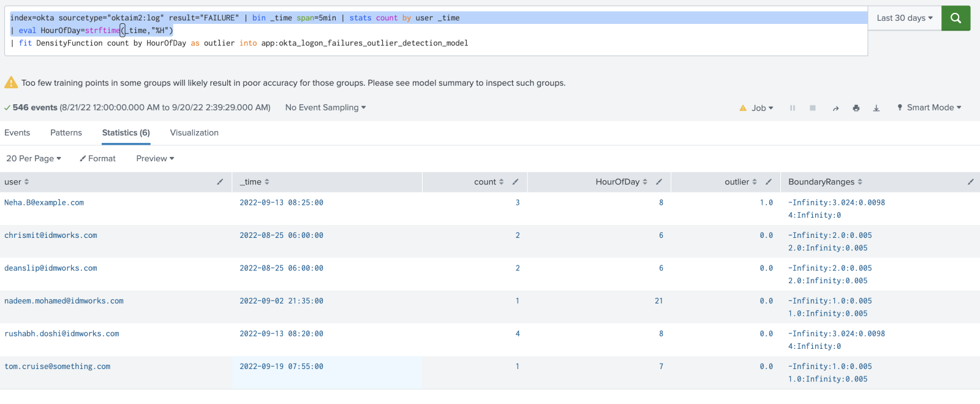This screenshot has width=980, height=404.
Task: Click HourOfDay value 21
Action: coord(658,301)
